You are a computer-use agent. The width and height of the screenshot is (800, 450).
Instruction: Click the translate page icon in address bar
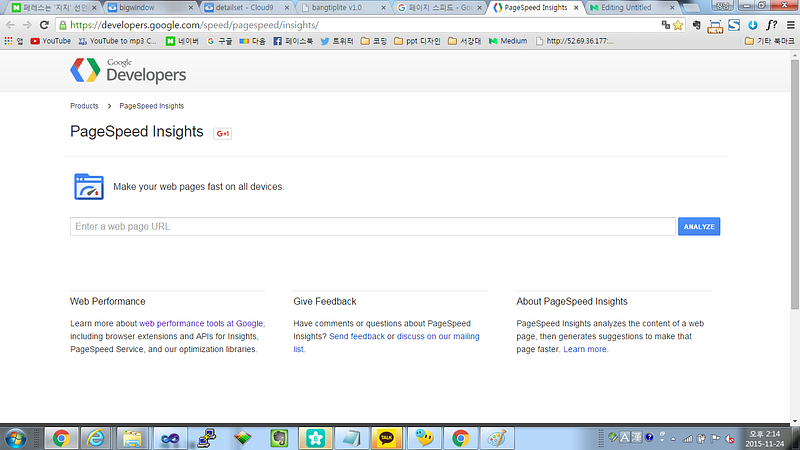coord(665,24)
